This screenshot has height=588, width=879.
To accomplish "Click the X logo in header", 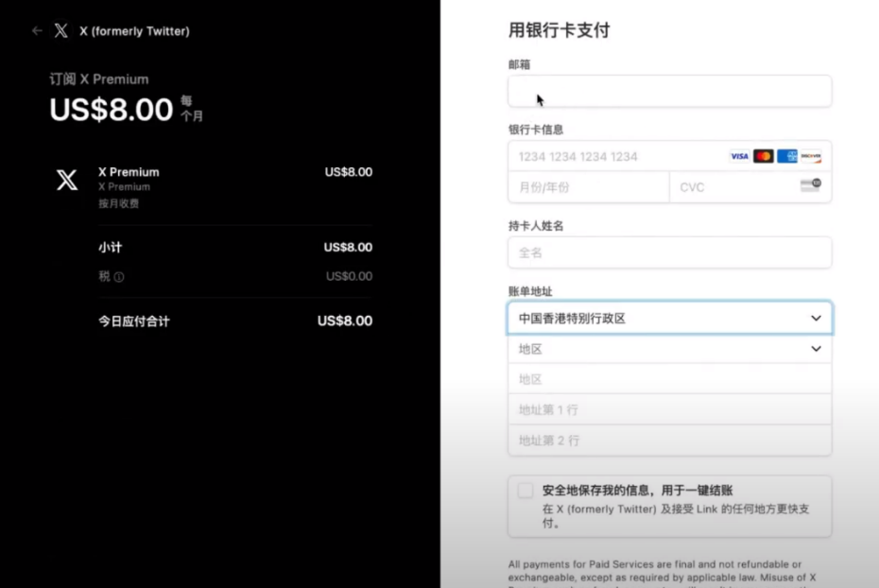I will coord(61,31).
